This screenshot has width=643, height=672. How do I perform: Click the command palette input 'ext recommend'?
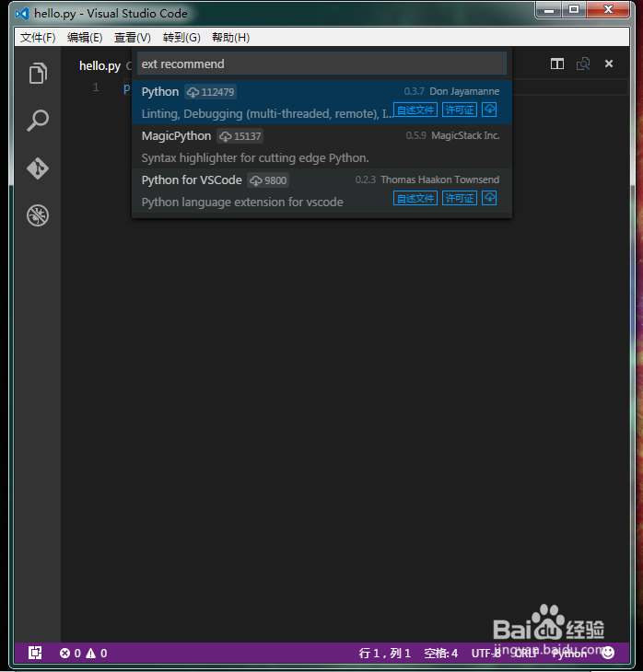pos(321,64)
